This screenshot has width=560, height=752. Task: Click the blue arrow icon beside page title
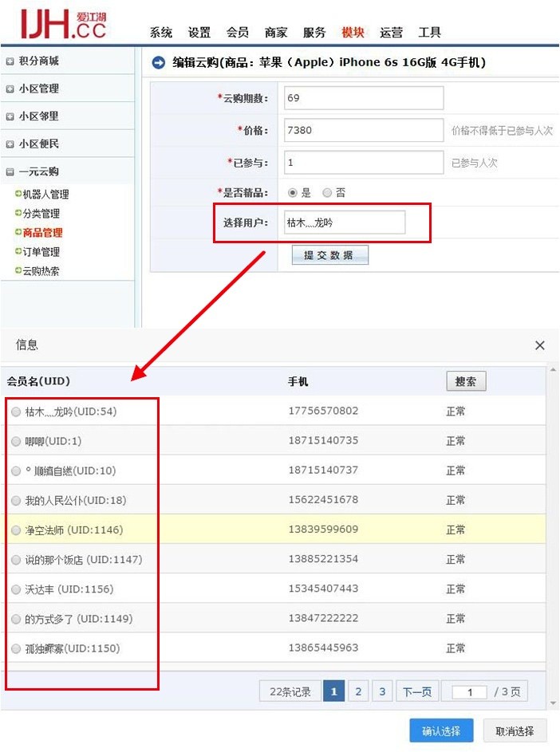click(x=159, y=62)
